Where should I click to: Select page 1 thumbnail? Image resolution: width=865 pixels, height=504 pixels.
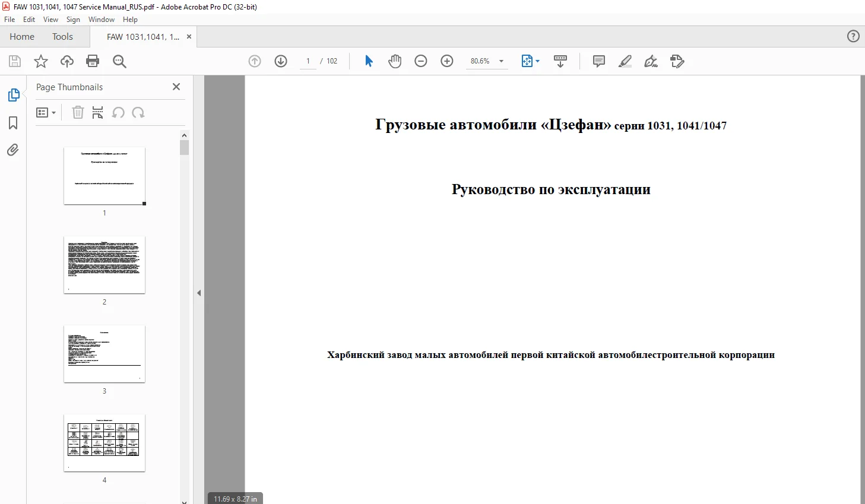[x=104, y=176]
